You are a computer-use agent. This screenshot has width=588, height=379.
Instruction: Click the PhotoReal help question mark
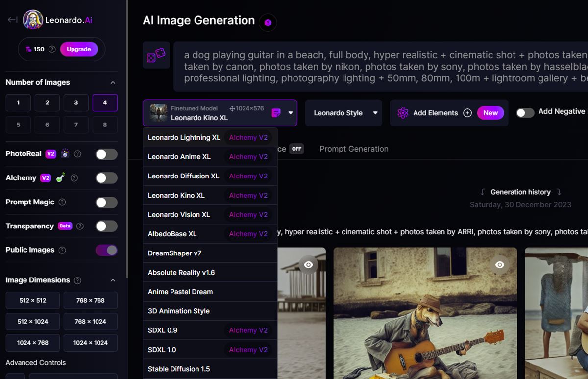point(77,154)
